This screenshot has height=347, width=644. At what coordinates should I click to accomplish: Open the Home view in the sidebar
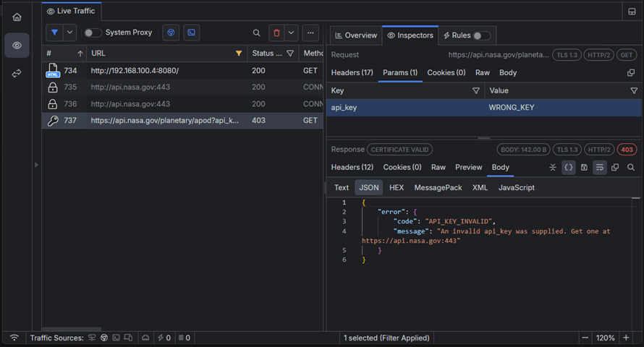point(17,17)
